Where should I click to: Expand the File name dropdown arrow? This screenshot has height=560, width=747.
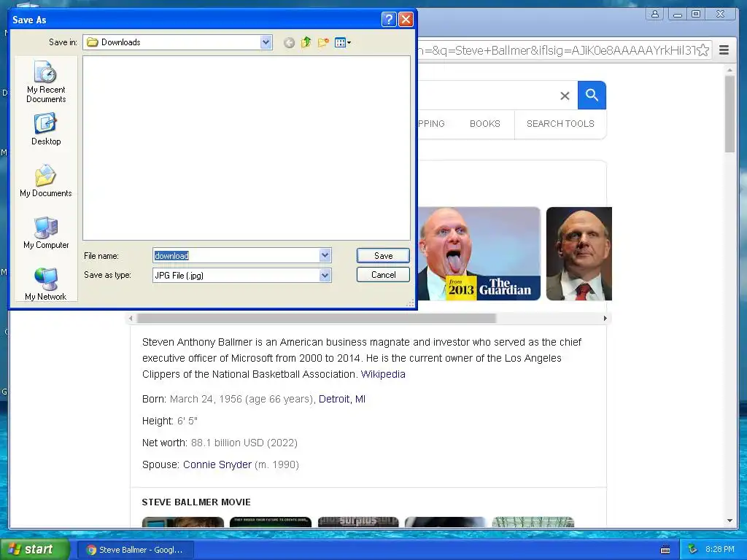(325, 255)
